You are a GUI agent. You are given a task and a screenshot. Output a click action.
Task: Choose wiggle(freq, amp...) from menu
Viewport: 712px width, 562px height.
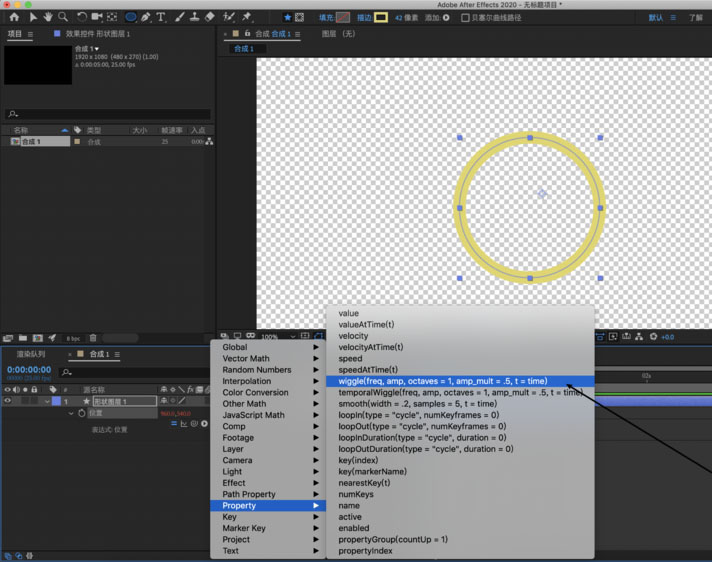click(x=442, y=381)
